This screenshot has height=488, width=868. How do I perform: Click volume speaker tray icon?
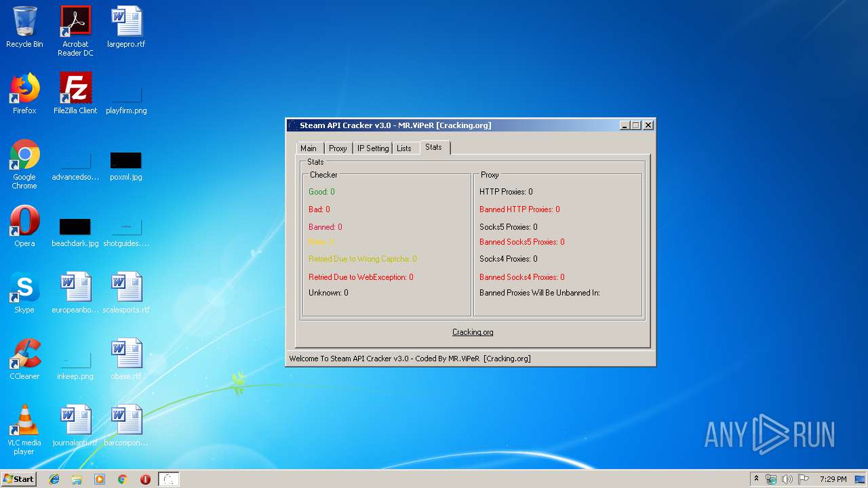click(x=787, y=479)
